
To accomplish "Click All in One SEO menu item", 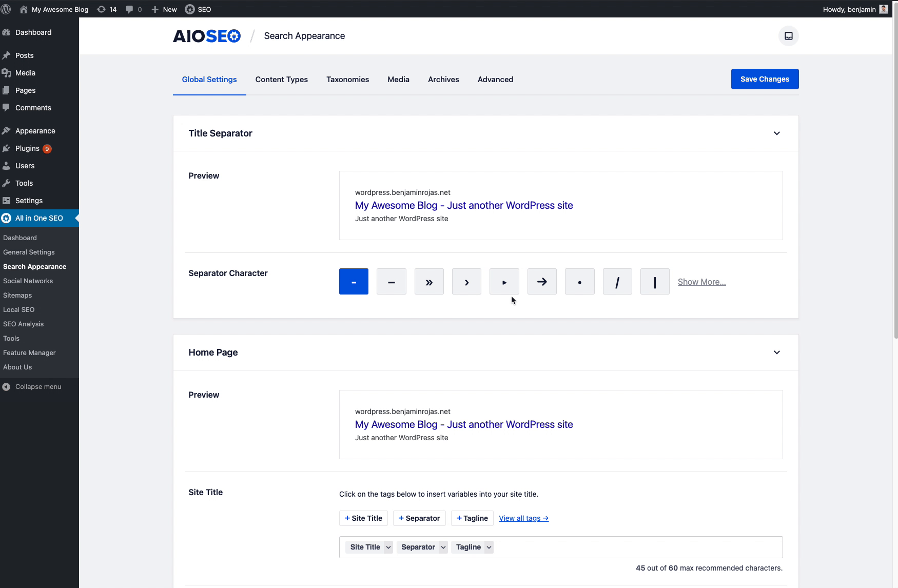I will tap(39, 218).
